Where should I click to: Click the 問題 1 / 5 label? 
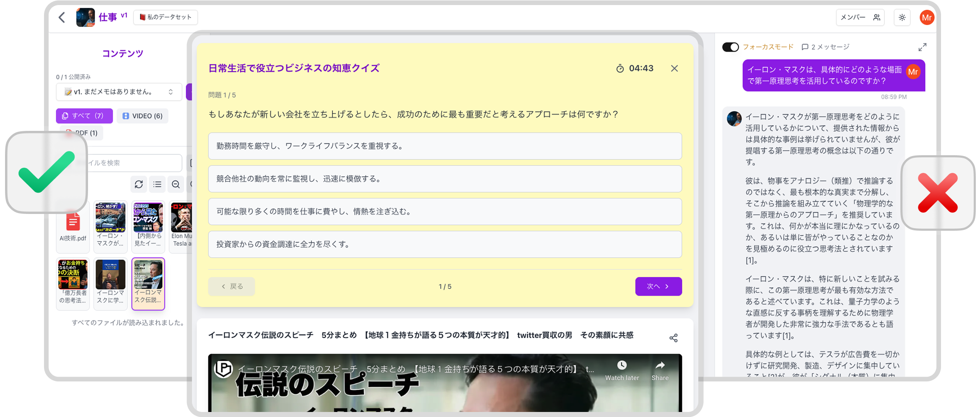pos(222,95)
